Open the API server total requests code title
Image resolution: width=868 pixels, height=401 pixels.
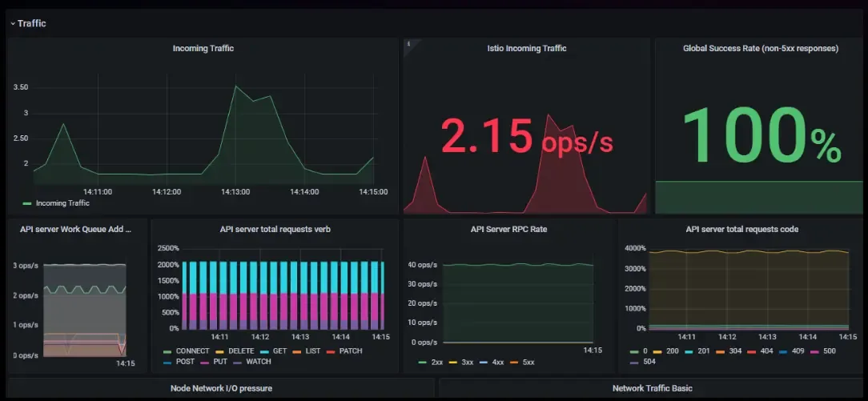tap(741, 229)
